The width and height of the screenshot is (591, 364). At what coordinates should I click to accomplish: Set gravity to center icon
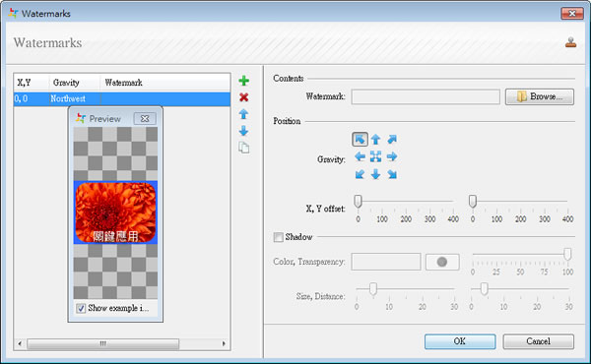pos(376,156)
